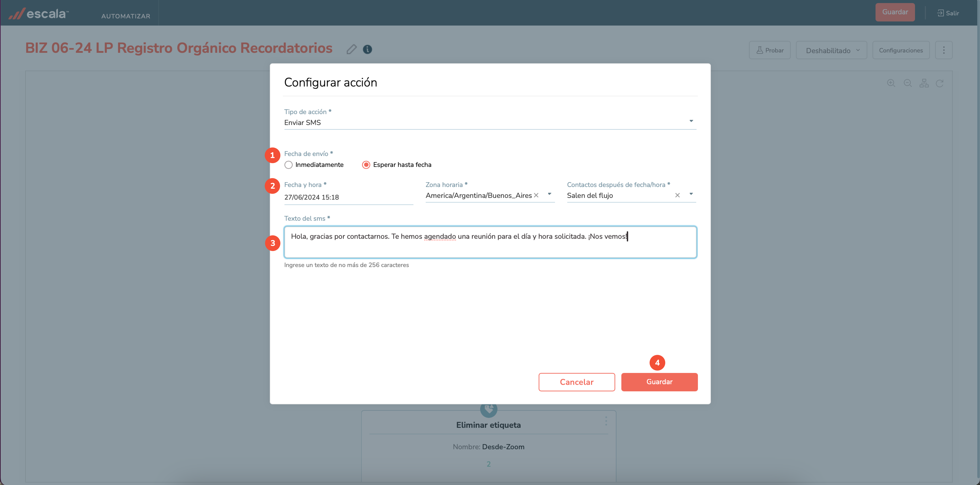The height and width of the screenshot is (485, 980).
Task: Edit the automation title with pencil icon
Action: click(352, 49)
